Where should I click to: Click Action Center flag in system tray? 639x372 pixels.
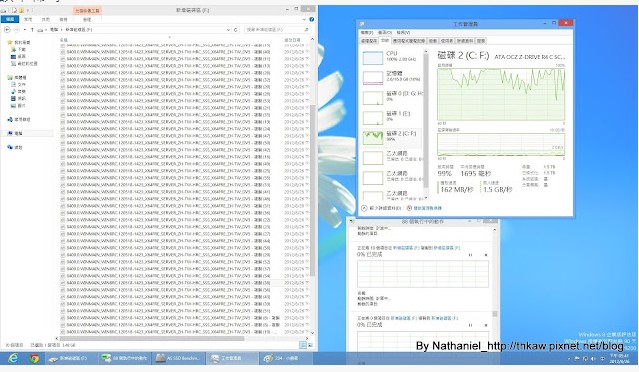tap(577, 359)
